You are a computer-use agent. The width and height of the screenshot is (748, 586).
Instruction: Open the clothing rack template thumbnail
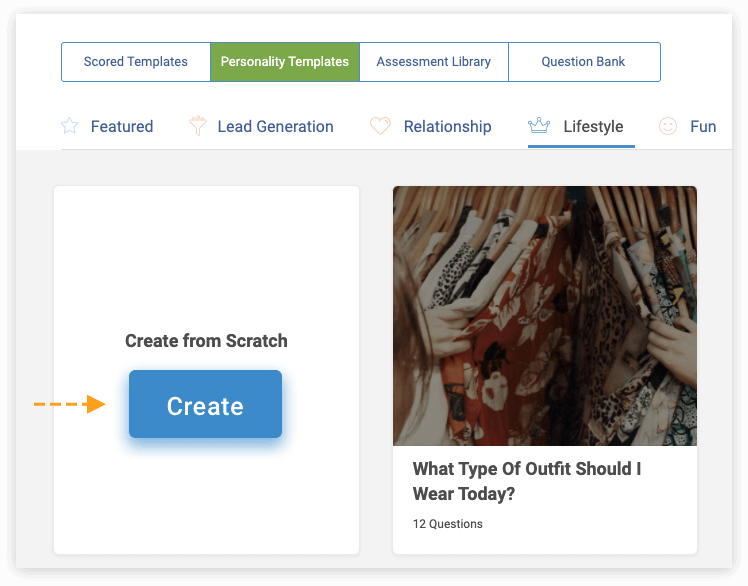[x=545, y=315]
